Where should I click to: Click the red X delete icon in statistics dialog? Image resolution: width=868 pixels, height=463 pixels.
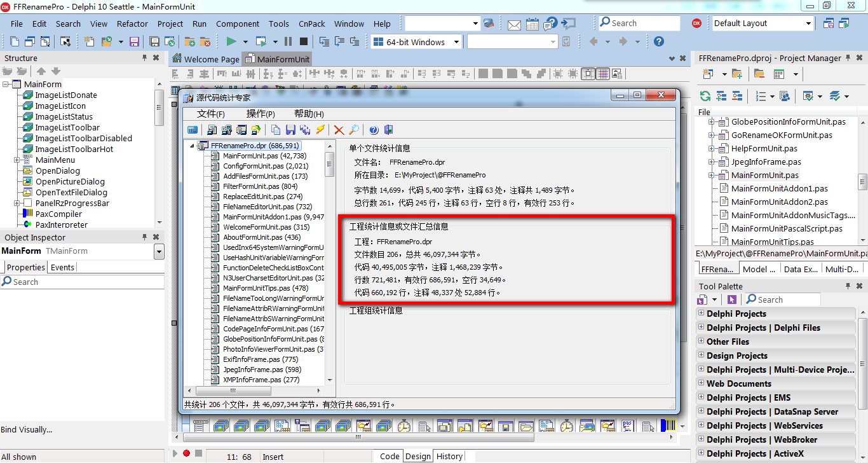[x=339, y=130]
